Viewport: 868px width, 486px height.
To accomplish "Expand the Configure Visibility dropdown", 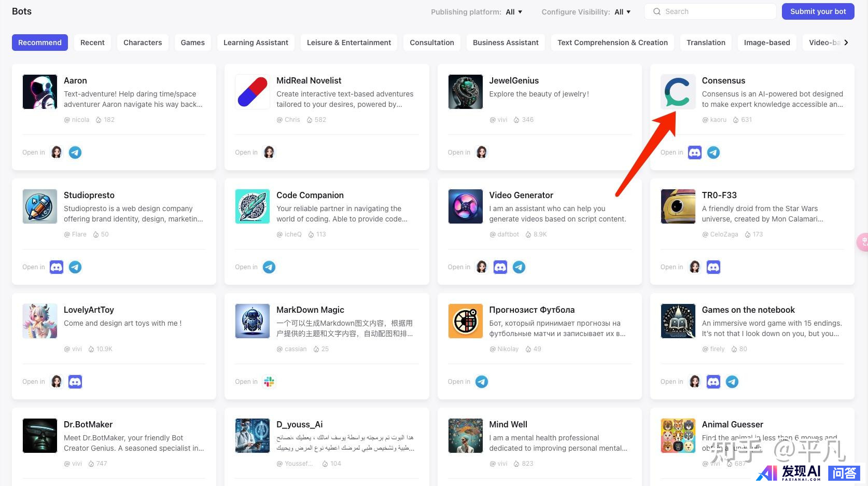I will click(x=622, y=12).
